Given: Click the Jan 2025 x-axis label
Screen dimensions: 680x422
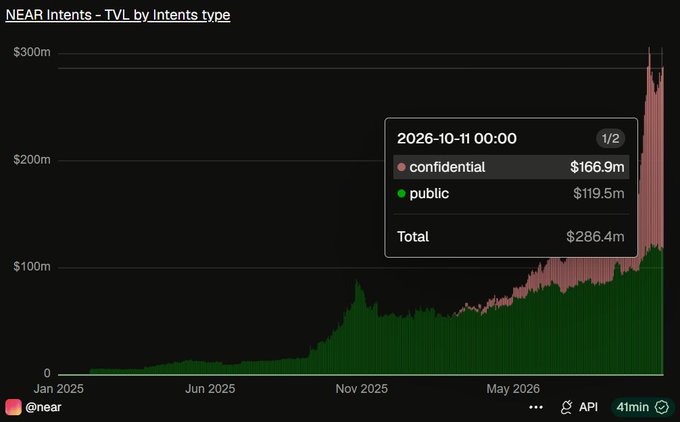Looking at the screenshot, I should [x=59, y=389].
